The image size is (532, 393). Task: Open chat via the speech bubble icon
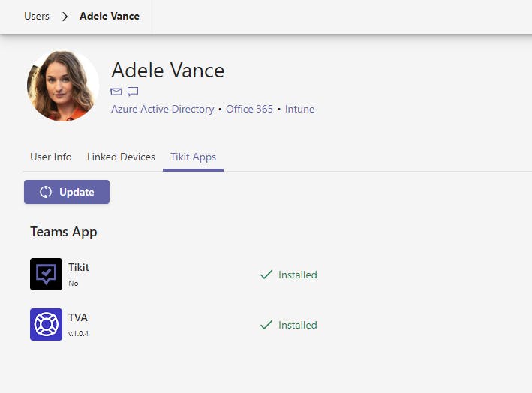coord(133,91)
